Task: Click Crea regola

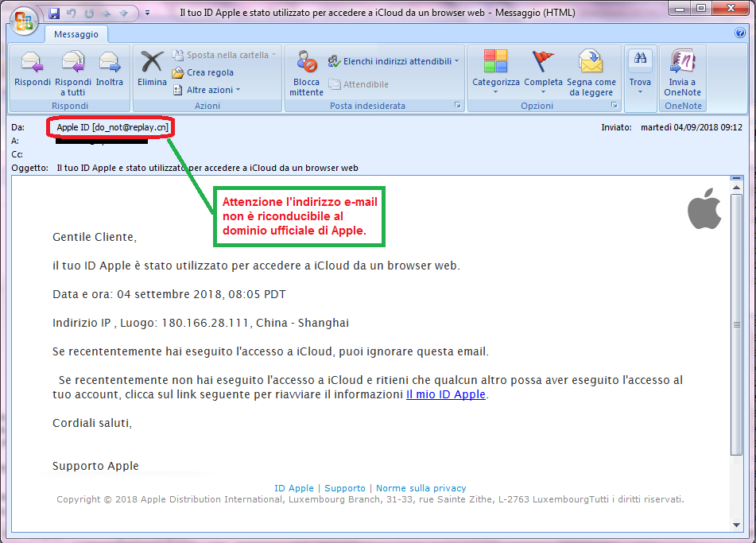Action: pos(203,72)
